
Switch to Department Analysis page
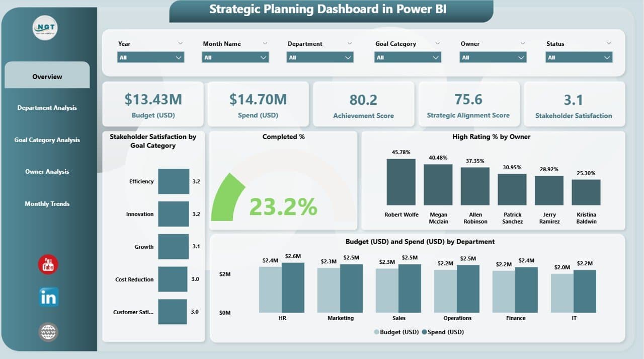point(47,108)
